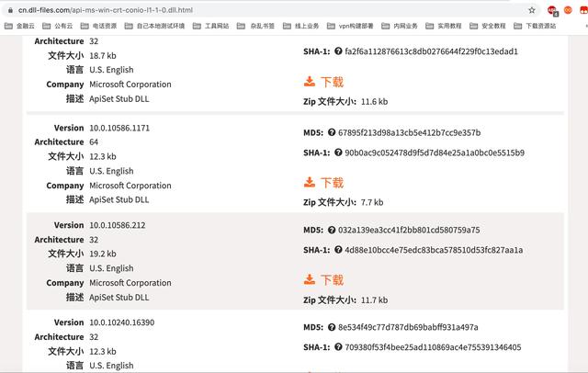Click download icon above Zip size 11.6 kb
The width and height of the screenshot is (588, 373).
click(x=310, y=82)
